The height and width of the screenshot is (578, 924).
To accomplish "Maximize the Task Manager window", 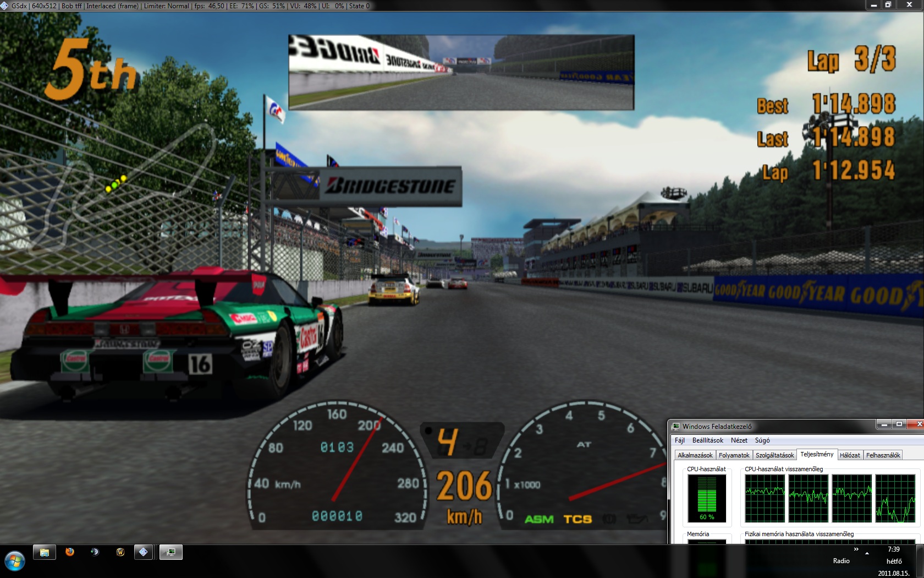I will 899,424.
